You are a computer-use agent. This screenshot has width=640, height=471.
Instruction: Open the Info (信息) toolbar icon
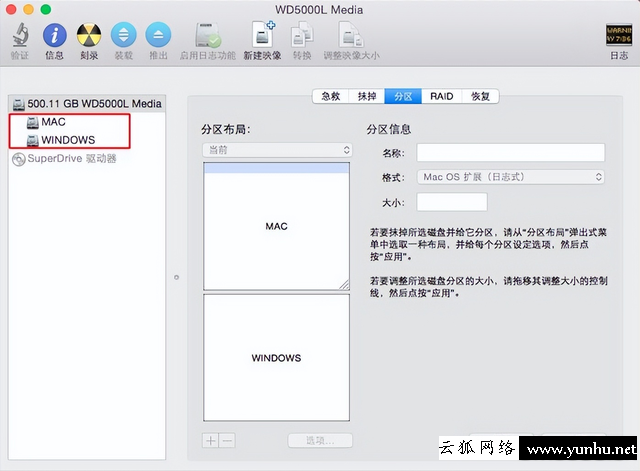pos(54,35)
